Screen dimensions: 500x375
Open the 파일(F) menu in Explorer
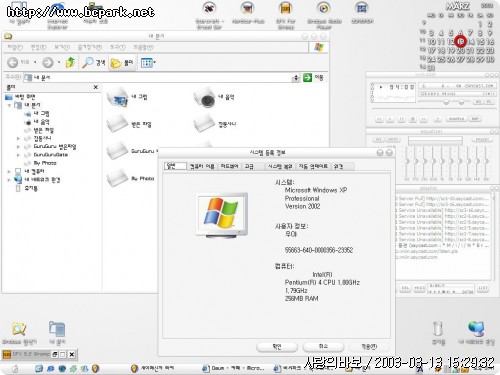pyautogui.click(x=15, y=48)
